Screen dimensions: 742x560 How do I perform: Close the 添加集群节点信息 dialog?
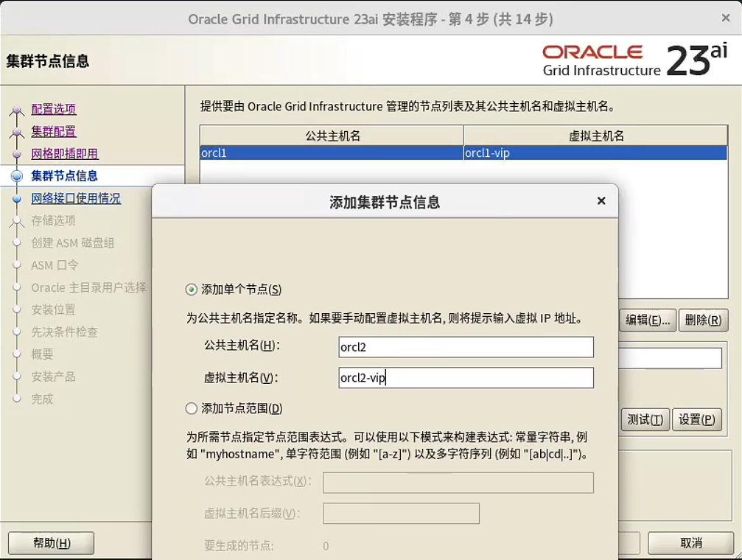(601, 201)
